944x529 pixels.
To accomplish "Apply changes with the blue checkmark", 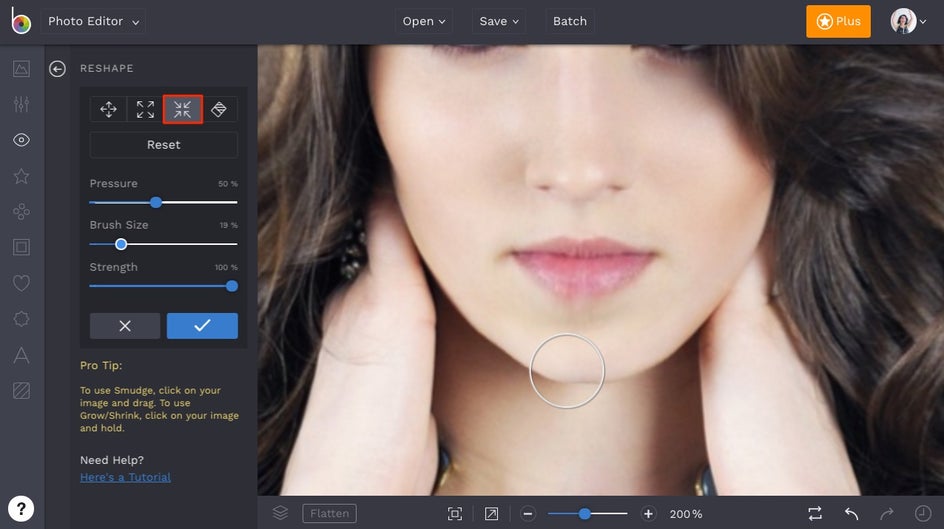I will pos(202,326).
